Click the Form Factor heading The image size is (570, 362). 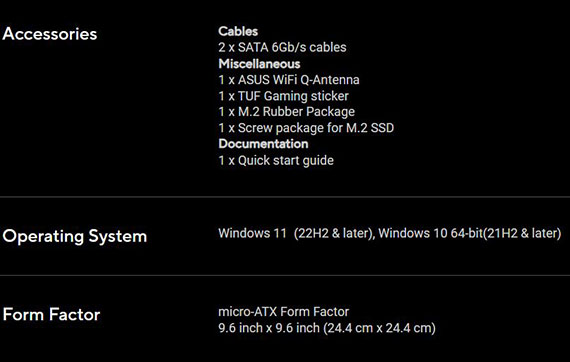(51, 315)
